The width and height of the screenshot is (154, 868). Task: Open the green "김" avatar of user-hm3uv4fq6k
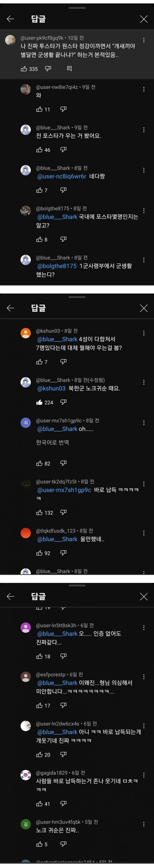click(26, 824)
